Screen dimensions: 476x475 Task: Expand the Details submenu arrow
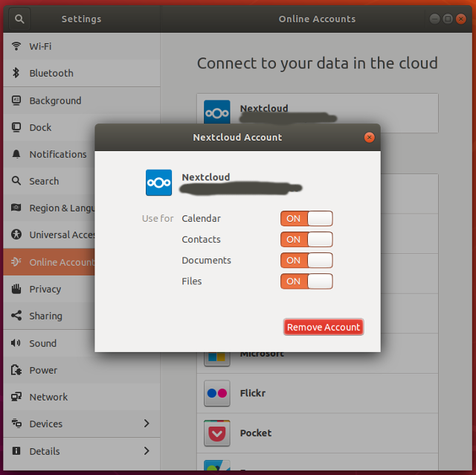coord(147,450)
